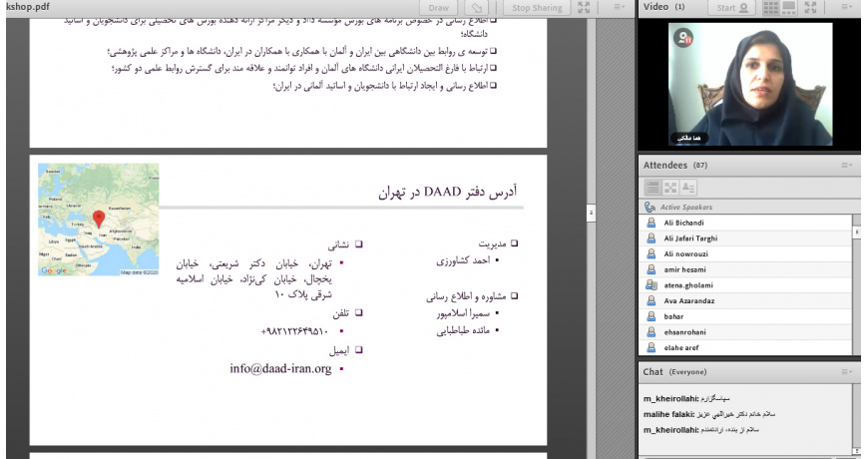Click chat message from malihe falaki
Viewport: 868px width, 459px height.
click(709, 414)
